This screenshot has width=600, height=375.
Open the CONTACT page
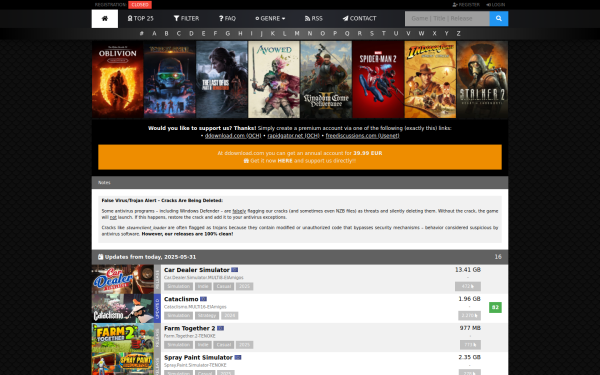click(x=359, y=19)
